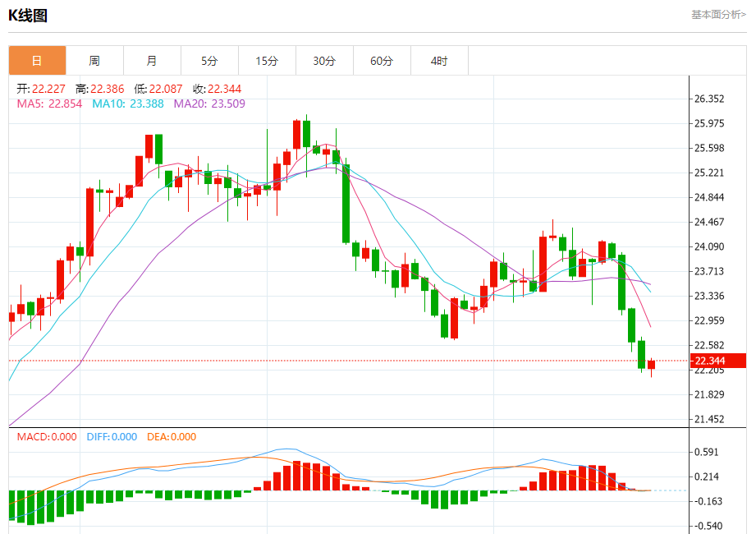Click the -0.540 MACD axis label
The height and width of the screenshot is (534, 756).
click(707, 526)
